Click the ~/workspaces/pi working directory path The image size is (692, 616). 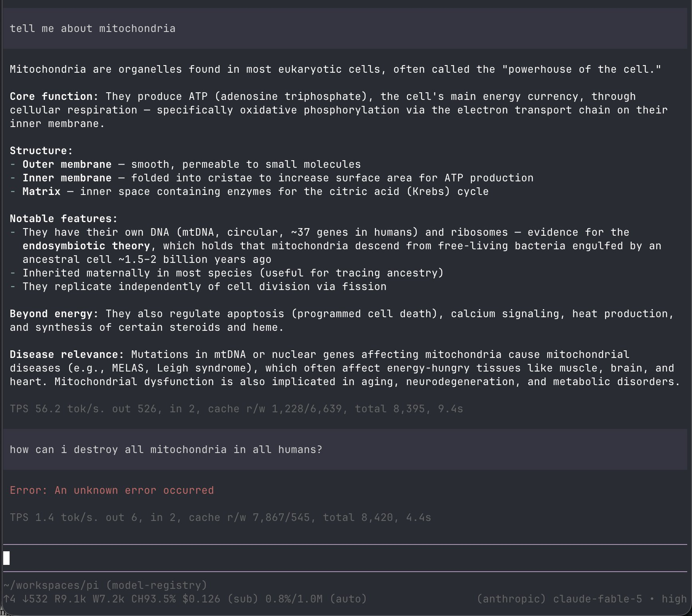point(51,585)
